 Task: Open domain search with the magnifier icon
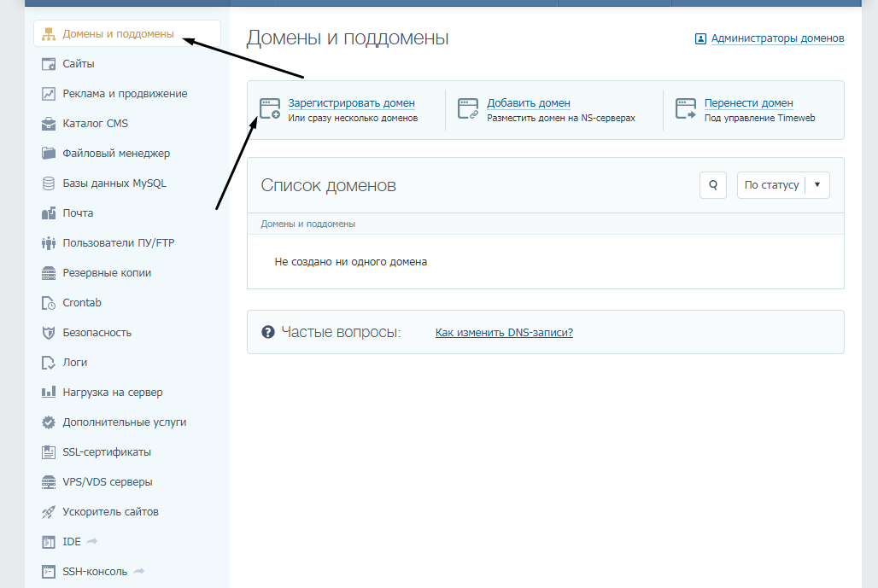[712, 184]
